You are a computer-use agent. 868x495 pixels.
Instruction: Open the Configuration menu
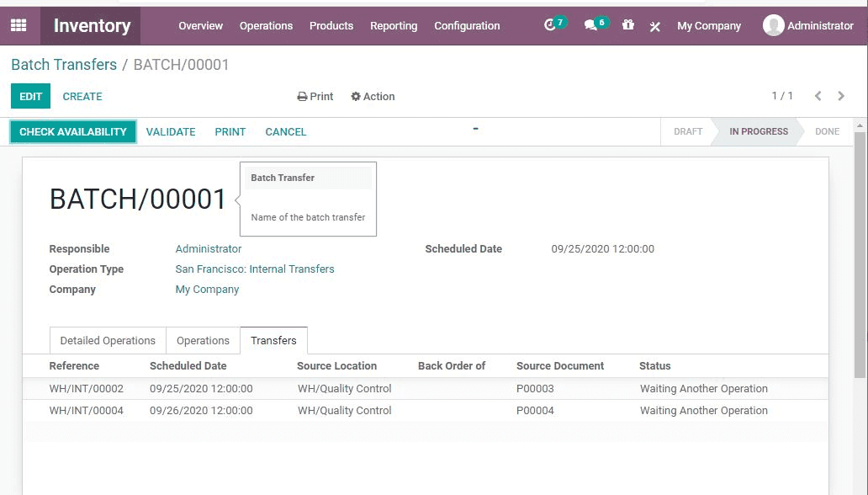(467, 25)
